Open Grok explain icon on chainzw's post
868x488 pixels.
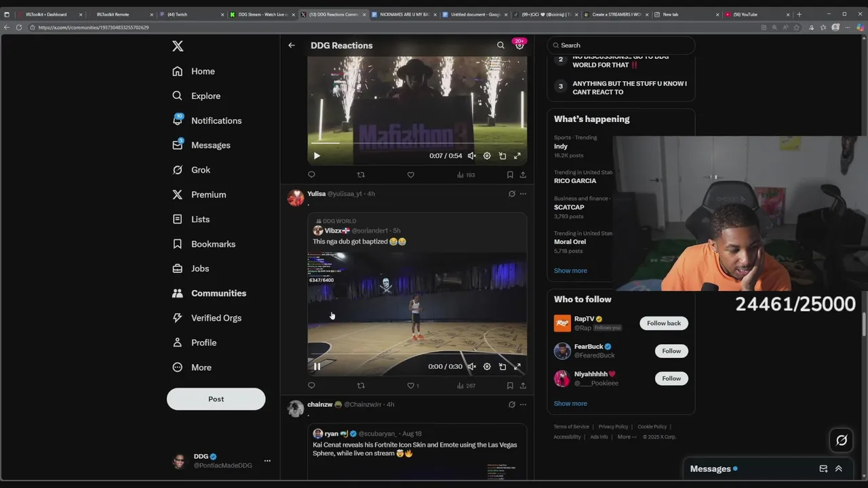click(x=512, y=405)
